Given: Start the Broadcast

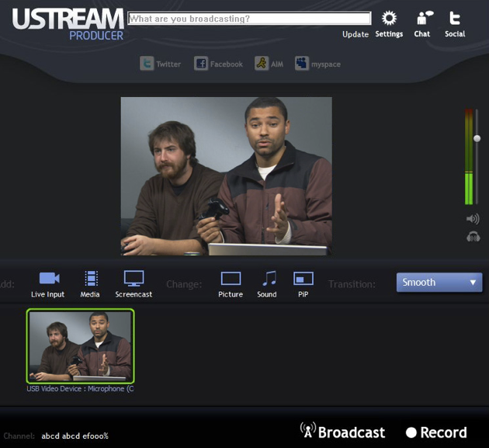Looking at the screenshot, I should [343, 431].
